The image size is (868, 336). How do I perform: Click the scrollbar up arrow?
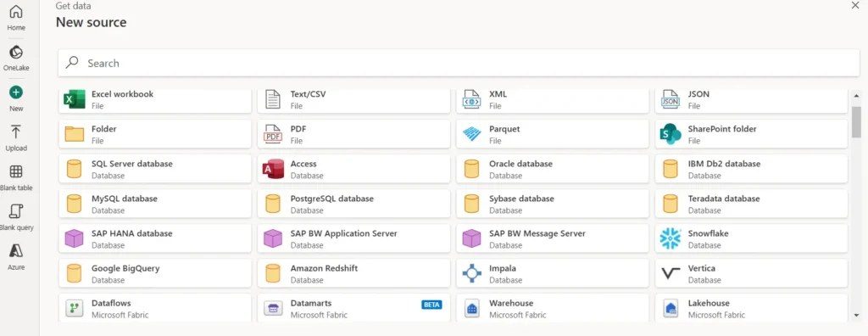[x=856, y=96]
